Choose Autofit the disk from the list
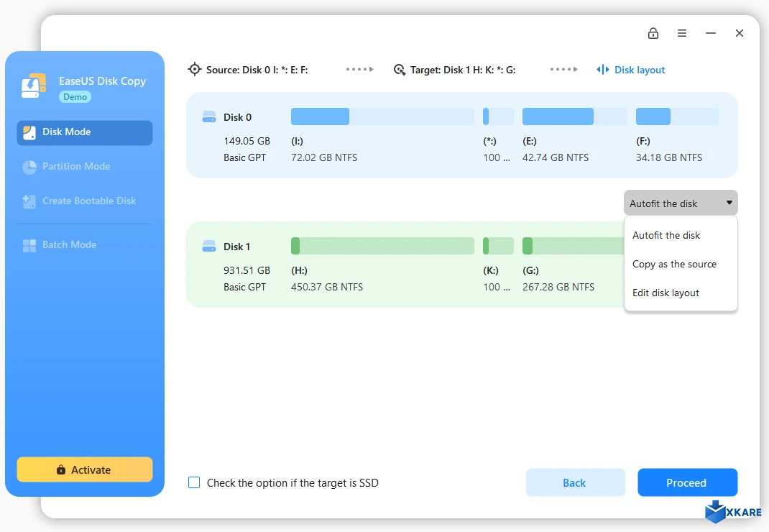 pyautogui.click(x=681, y=235)
